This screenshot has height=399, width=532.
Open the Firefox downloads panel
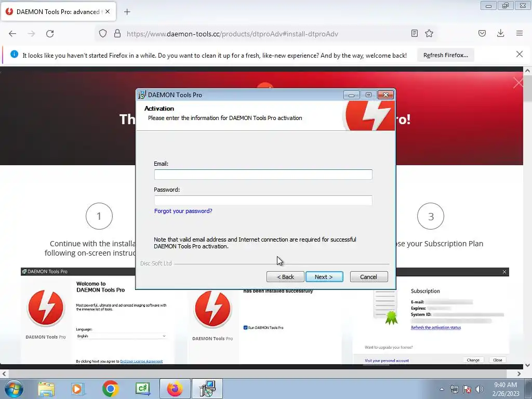tap(500, 33)
